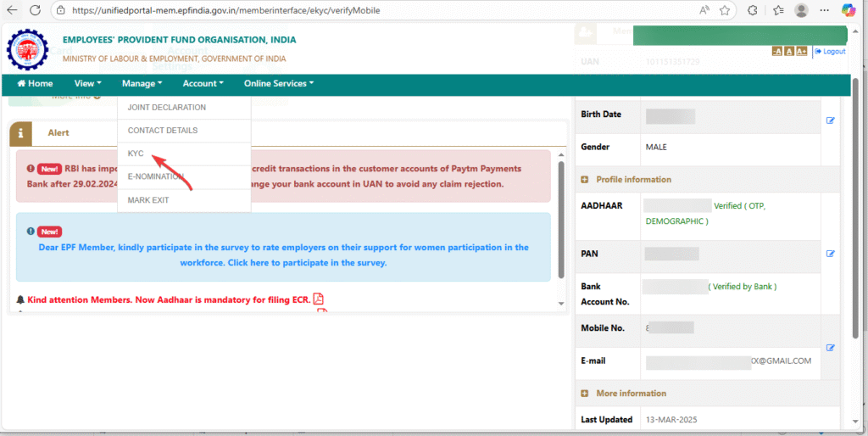The image size is (868, 436).
Task: Open the Account dropdown menu
Action: (203, 84)
